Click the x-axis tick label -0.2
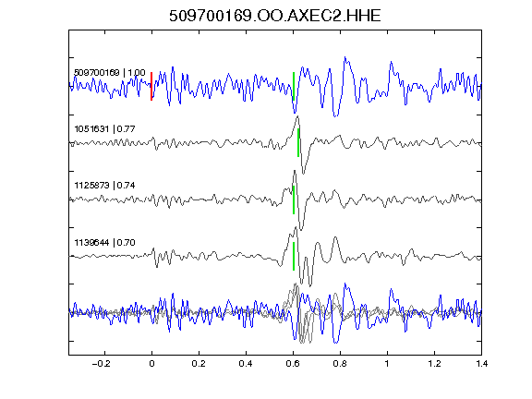Viewport: 532px width, 399px height. click(102, 364)
